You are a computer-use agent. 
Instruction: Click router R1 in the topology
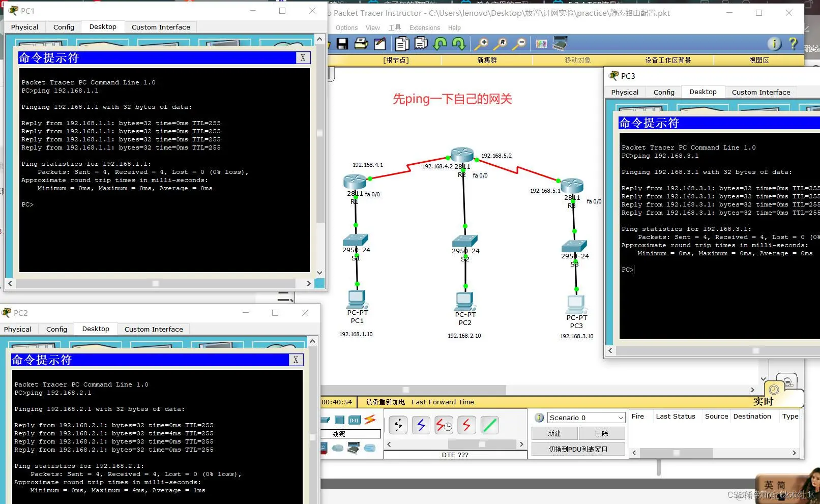pos(355,182)
